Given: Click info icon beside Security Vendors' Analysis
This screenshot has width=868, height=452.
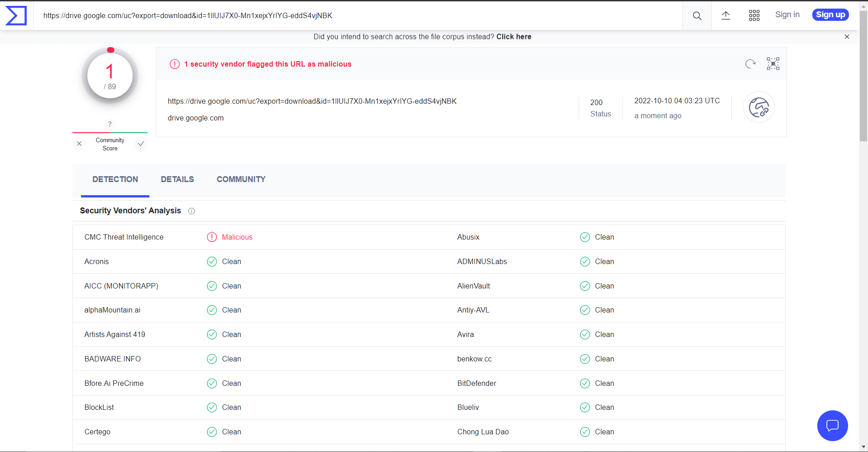Looking at the screenshot, I should pyautogui.click(x=192, y=211).
